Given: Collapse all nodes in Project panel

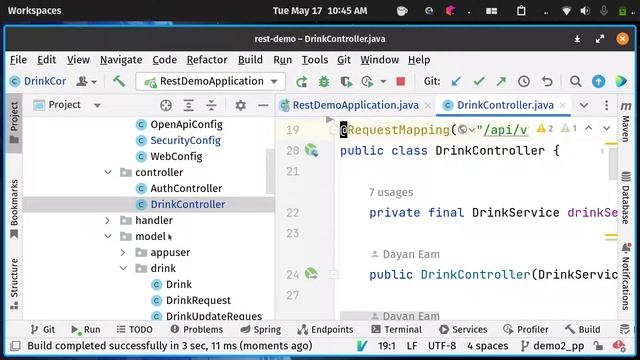Looking at the screenshot, I should click(x=211, y=105).
